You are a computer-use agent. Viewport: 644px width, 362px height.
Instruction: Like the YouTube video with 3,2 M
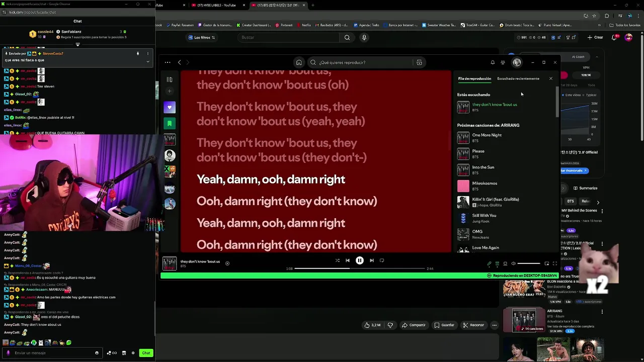(x=372, y=325)
